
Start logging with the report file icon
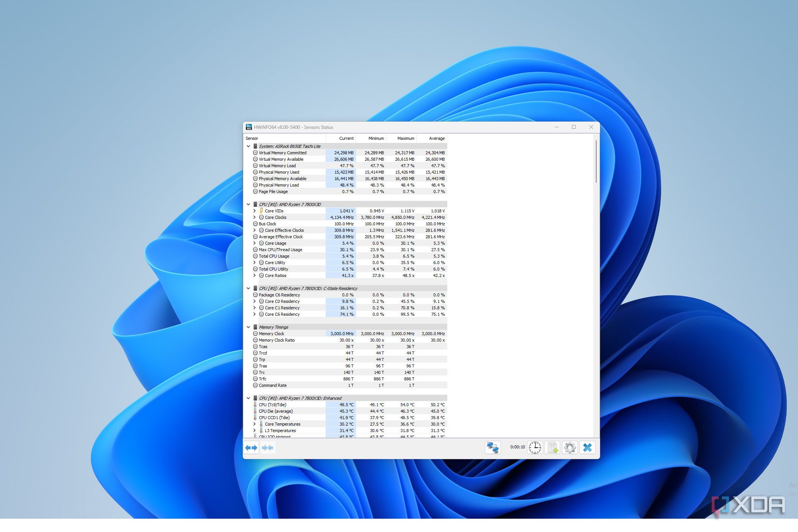coord(552,448)
